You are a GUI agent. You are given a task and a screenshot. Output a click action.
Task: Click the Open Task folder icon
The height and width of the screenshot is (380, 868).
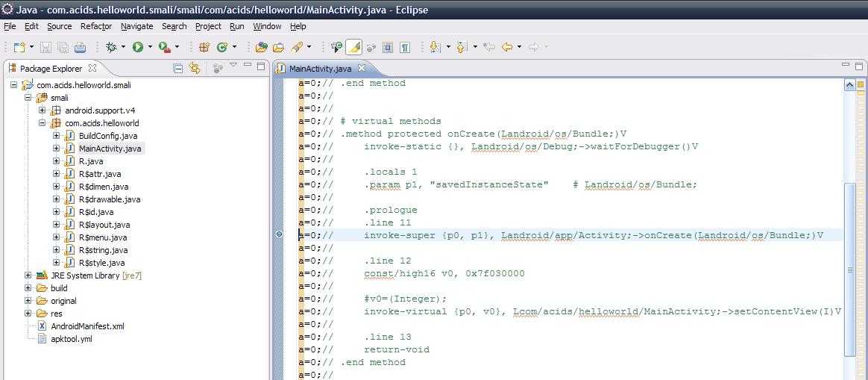click(279, 48)
